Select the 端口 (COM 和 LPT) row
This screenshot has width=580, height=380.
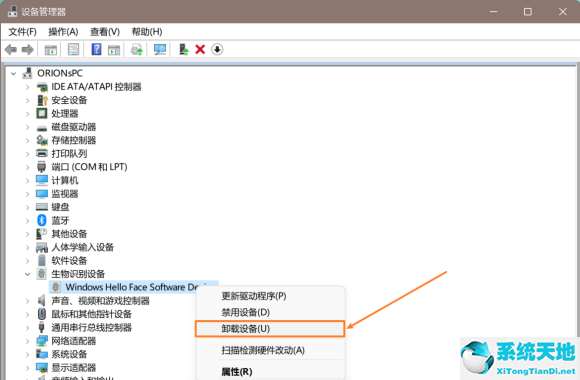point(89,167)
